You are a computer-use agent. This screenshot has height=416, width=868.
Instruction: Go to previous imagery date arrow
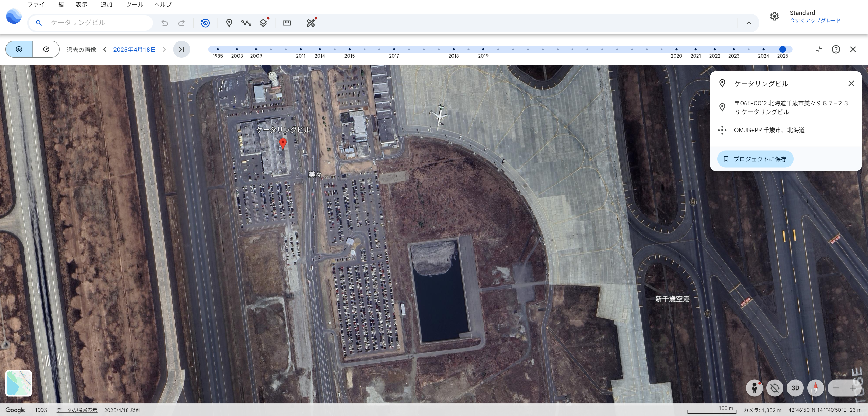(x=105, y=49)
